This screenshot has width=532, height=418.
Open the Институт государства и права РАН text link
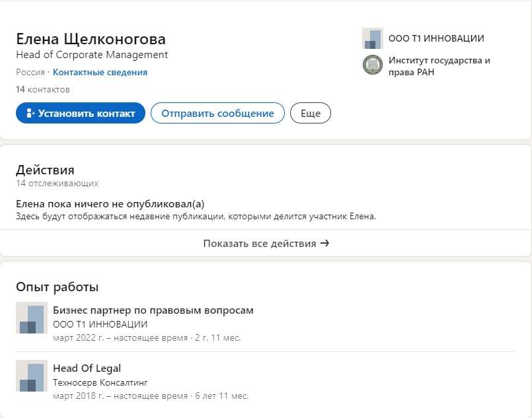click(439, 66)
